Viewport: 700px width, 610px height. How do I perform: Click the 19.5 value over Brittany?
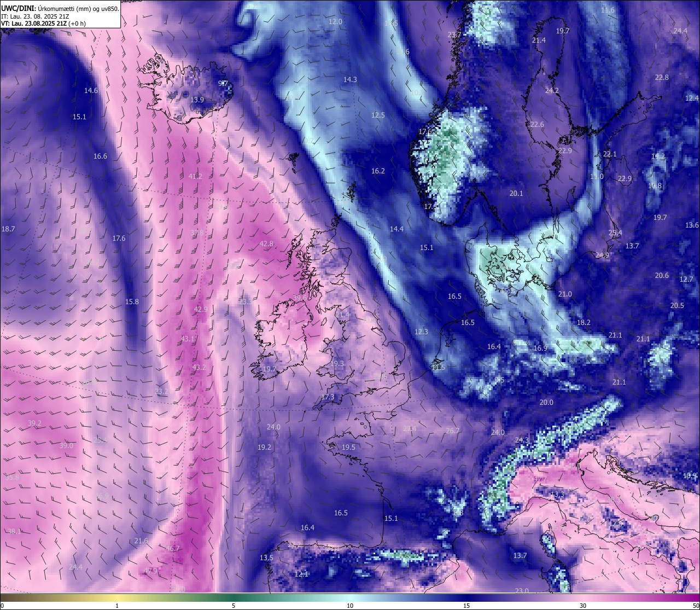348,447
